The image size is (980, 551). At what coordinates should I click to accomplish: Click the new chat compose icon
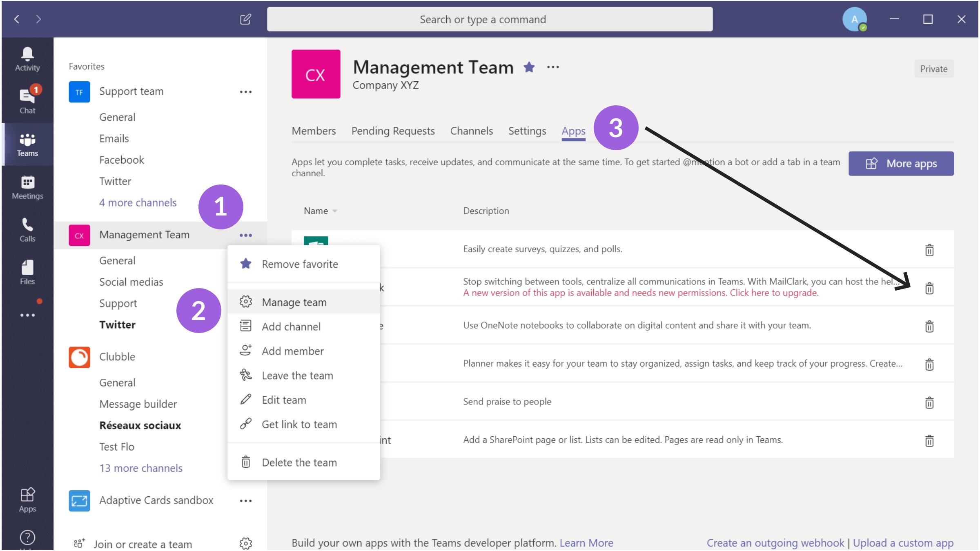(x=245, y=19)
